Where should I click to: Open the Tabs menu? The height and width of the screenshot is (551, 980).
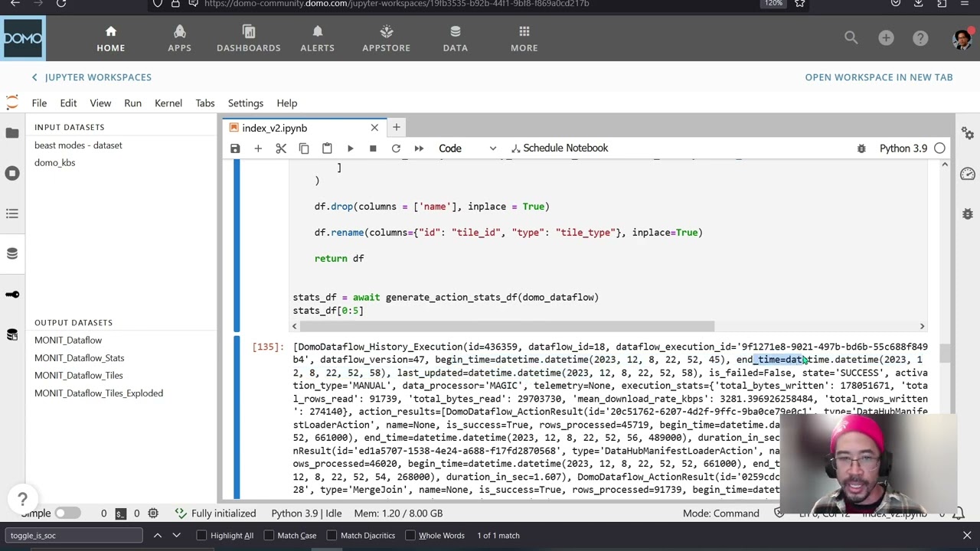point(205,103)
